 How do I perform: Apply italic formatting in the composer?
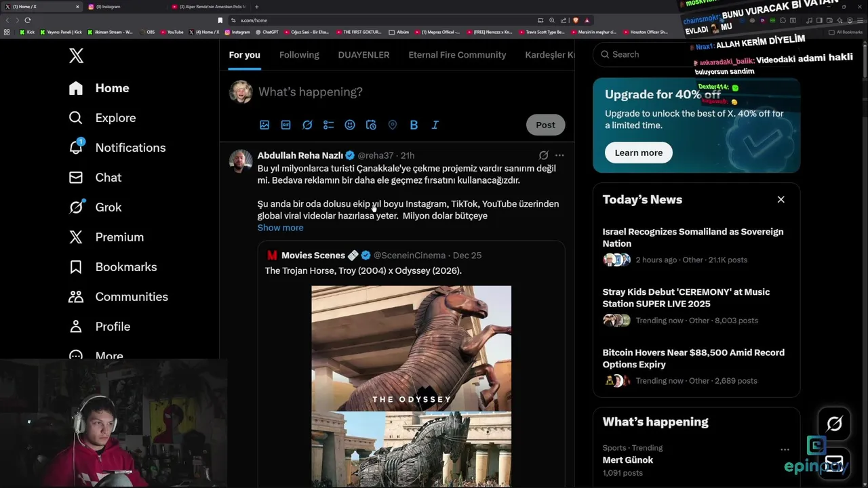(435, 125)
